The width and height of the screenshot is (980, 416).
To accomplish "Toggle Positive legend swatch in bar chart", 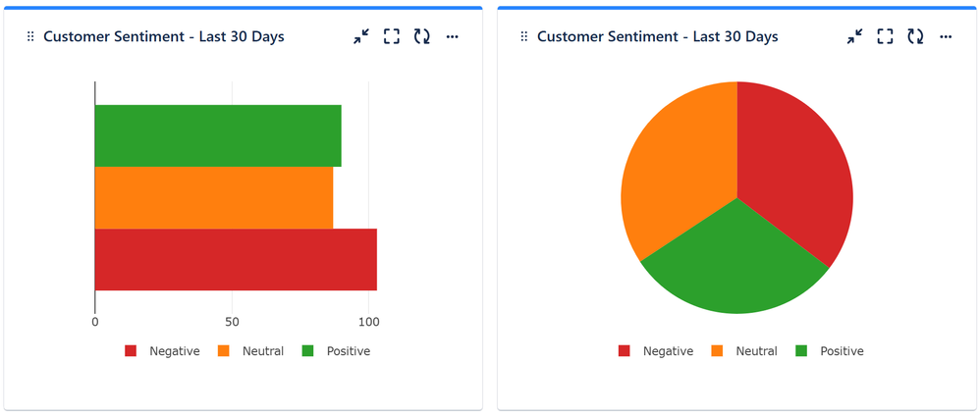I will tap(307, 351).
